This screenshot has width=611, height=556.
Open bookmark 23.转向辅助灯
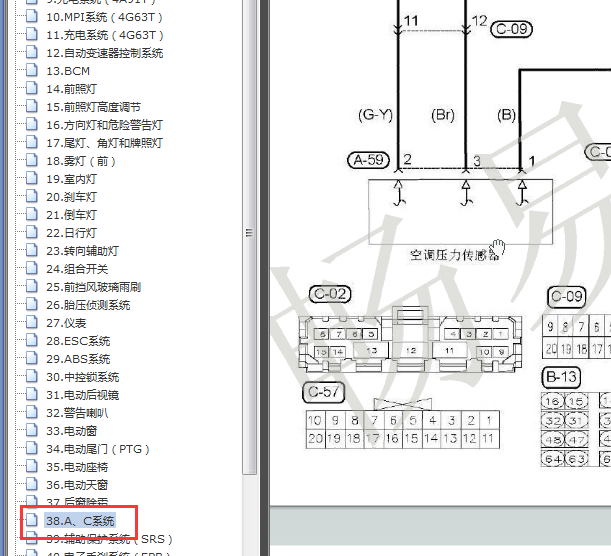82,251
